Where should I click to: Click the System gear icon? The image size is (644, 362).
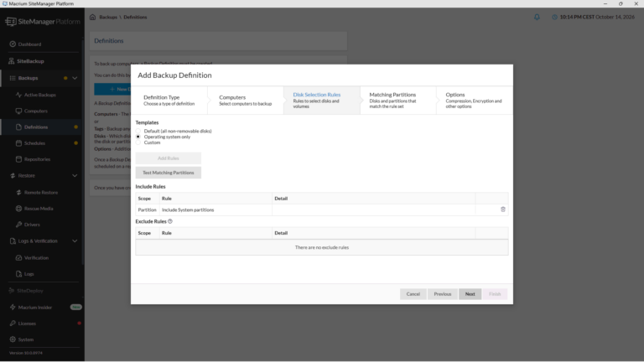(13, 339)
